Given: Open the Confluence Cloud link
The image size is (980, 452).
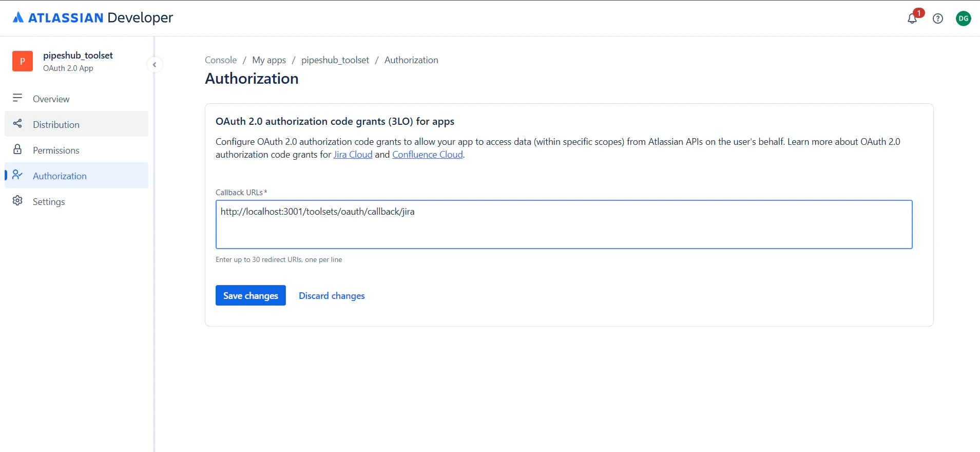Looking at the screenshot, I should (x=428, y=155).
